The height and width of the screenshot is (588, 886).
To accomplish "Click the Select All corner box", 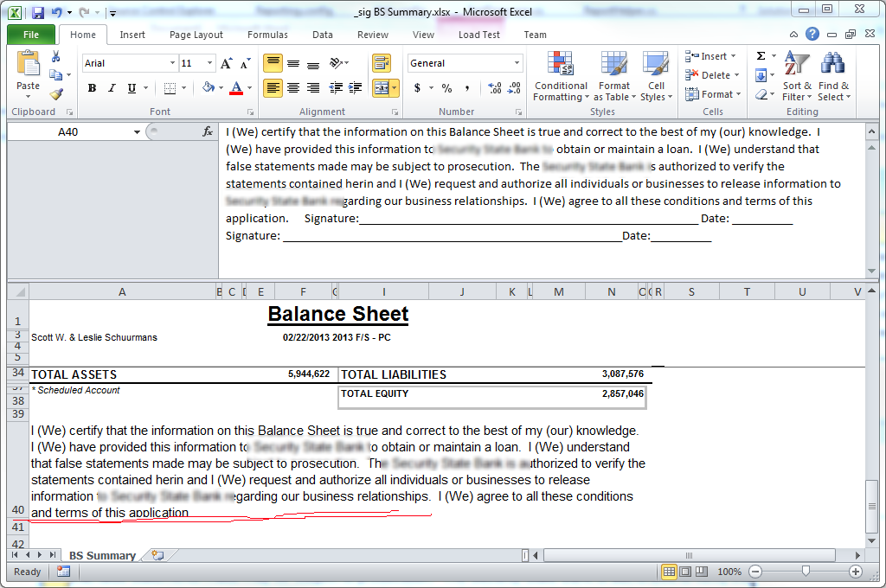I will tap(18, 292).
